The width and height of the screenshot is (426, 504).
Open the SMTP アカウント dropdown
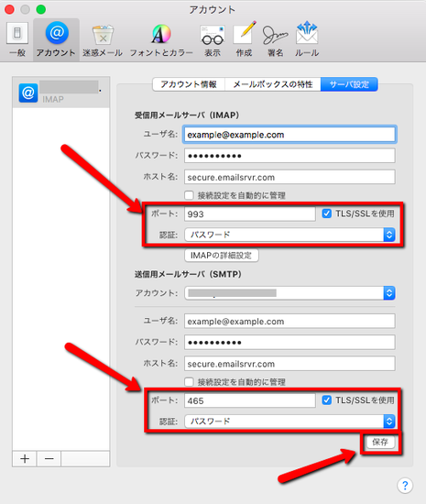pyautogui.click(x=289, y=293)
